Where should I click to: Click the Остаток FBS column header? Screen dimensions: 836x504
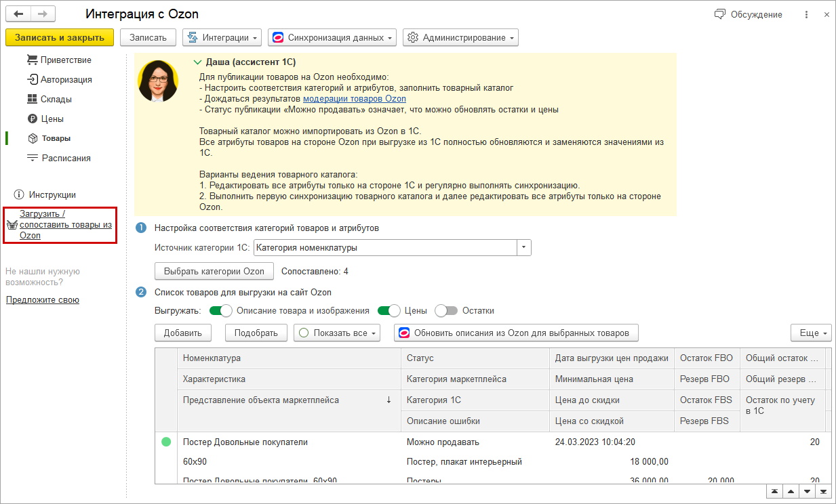[x=707, y=400]
